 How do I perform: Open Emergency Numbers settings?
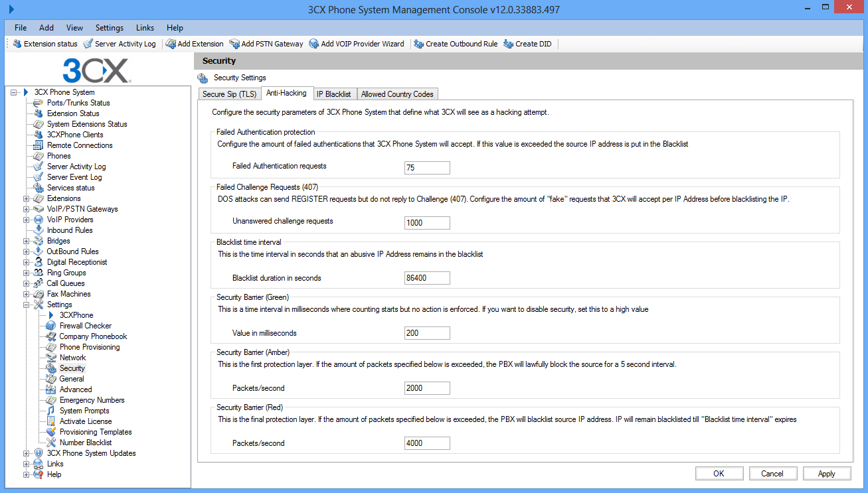tap(92, 400)
